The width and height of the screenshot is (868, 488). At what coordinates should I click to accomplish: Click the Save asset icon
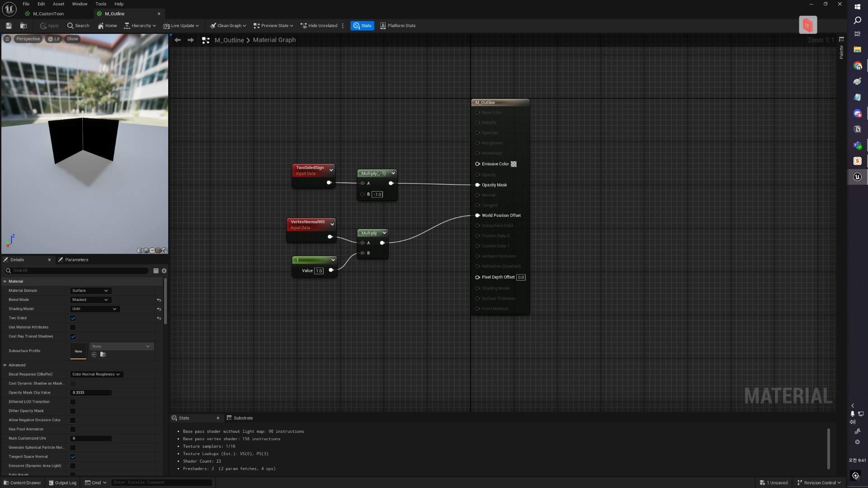click(9, 26)
